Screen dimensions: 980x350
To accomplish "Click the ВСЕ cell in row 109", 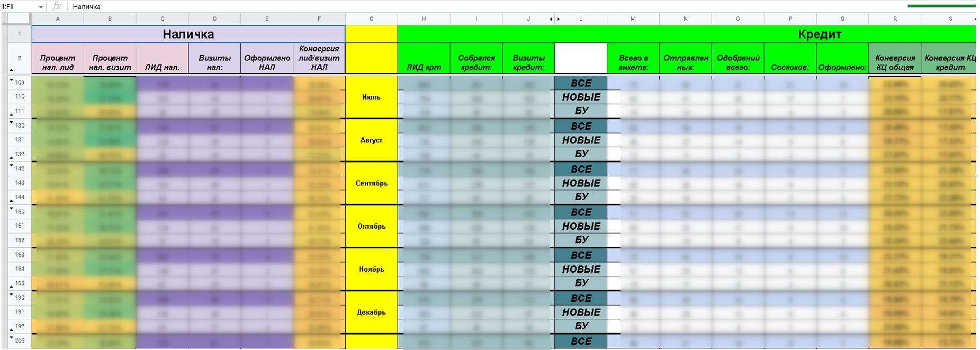I will (581, 83).
